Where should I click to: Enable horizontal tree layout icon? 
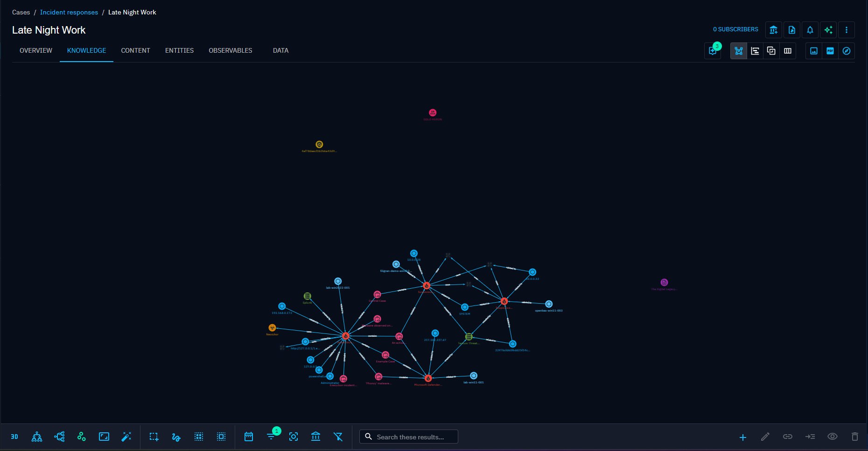tap(59, 437)
